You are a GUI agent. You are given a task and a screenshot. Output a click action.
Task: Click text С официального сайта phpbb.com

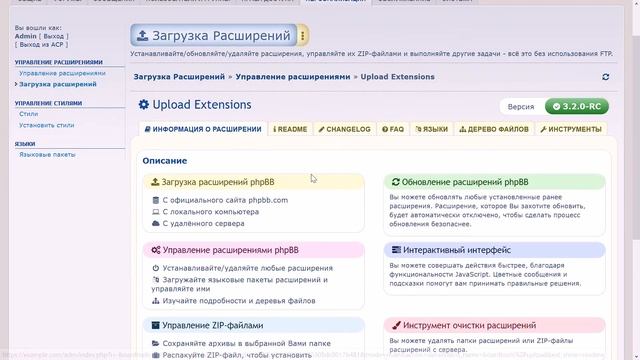225,200
